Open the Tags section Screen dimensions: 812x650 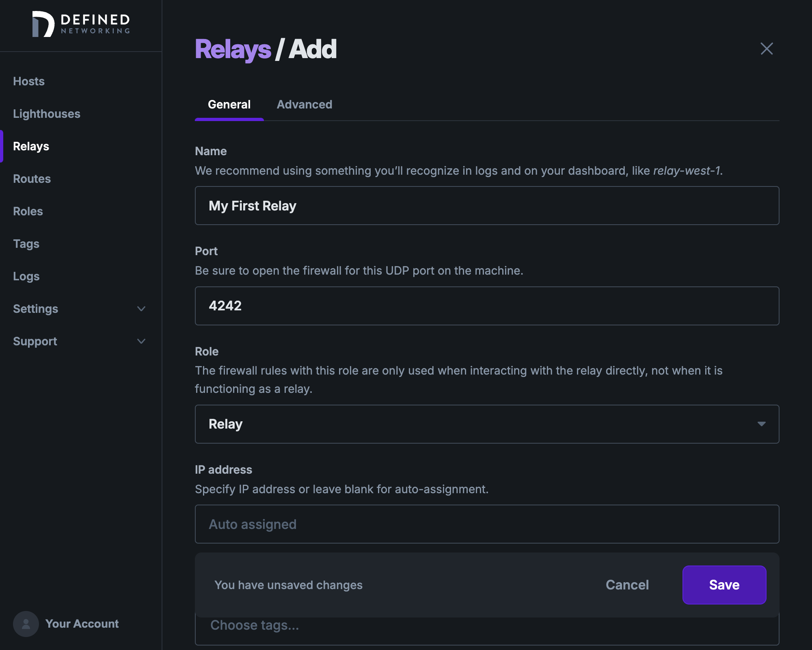click(x=26, y=244)
